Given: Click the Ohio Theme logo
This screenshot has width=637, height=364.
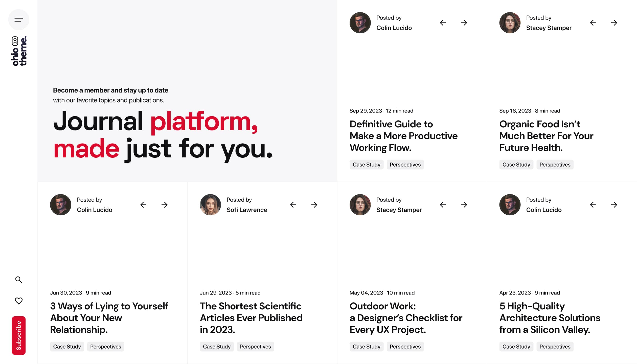Looking at the screenshot, I should pos(19,51).
